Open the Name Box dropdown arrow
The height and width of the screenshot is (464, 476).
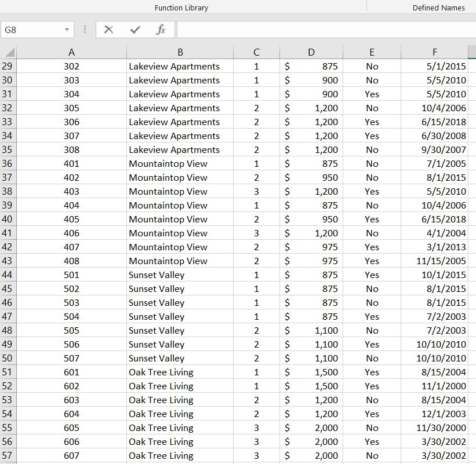click(67, 30)
